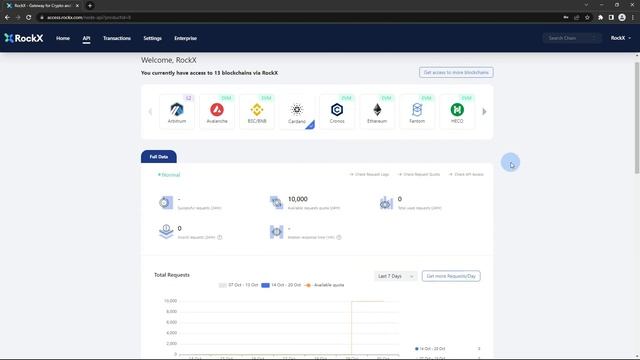This screenshot has width=640, height=360.
Task: Open the Chrome profile avatar
Action: (622, 18)
